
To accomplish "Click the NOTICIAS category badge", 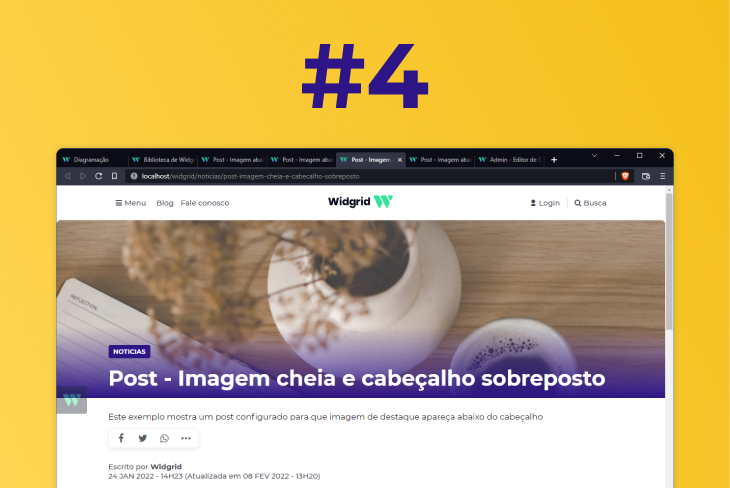I will coord(129,352).
